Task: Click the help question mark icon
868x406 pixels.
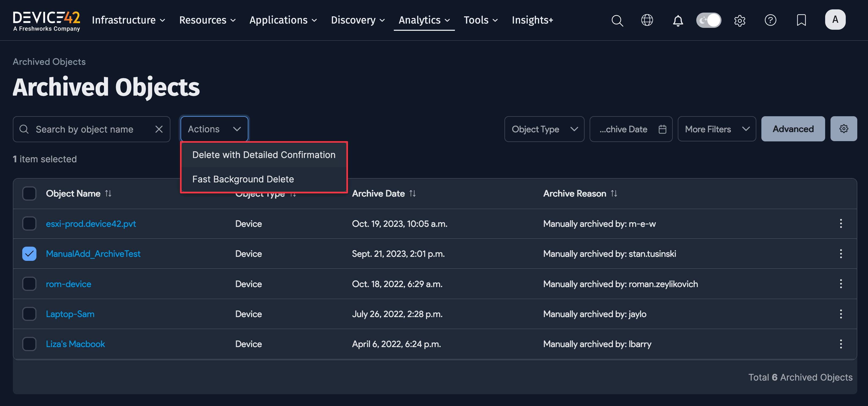Action: click(770, 20)
